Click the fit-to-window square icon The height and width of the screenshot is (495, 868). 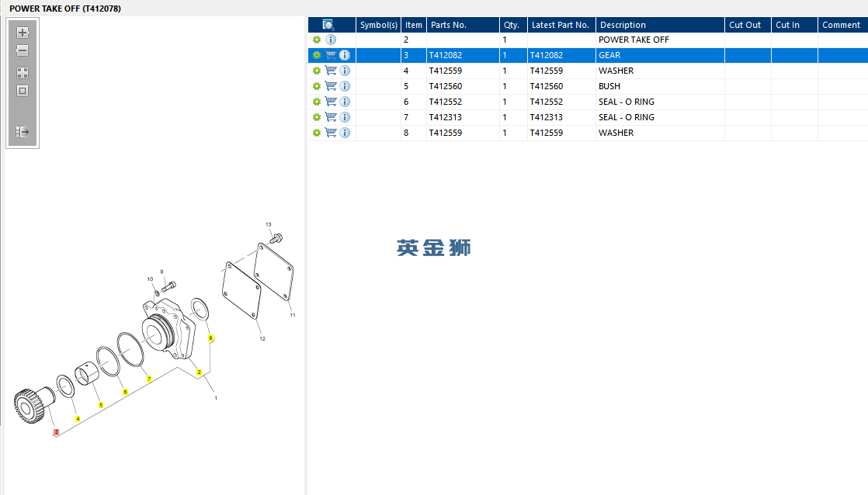pyautogui.click(x=23, y=91)
